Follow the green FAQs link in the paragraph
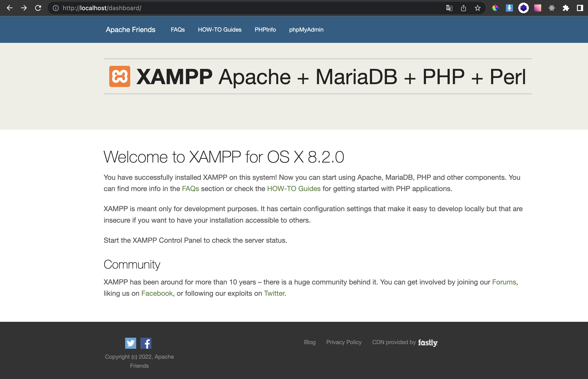Image resolution: width=588 pixels, height=379 pixels. [190, 189]
